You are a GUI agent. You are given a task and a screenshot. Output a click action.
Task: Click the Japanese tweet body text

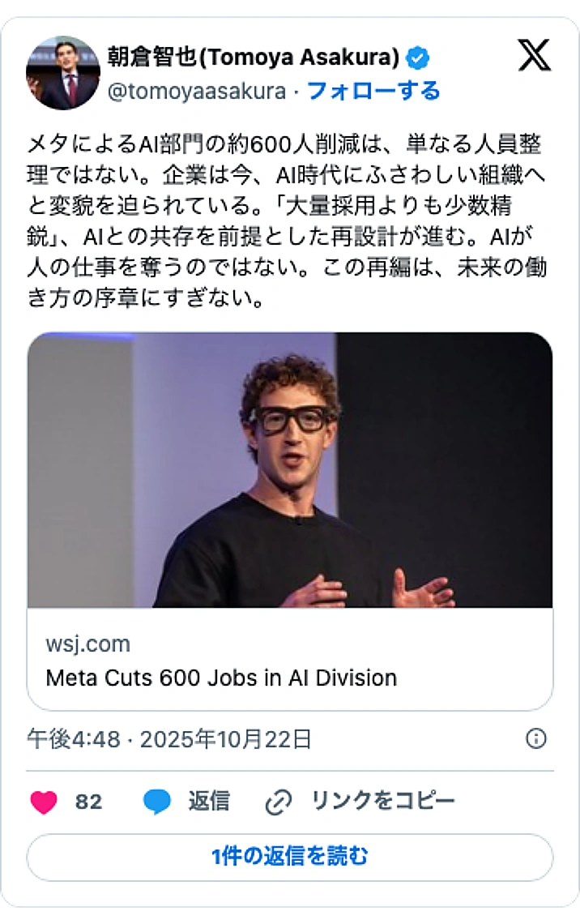(287, 220)
